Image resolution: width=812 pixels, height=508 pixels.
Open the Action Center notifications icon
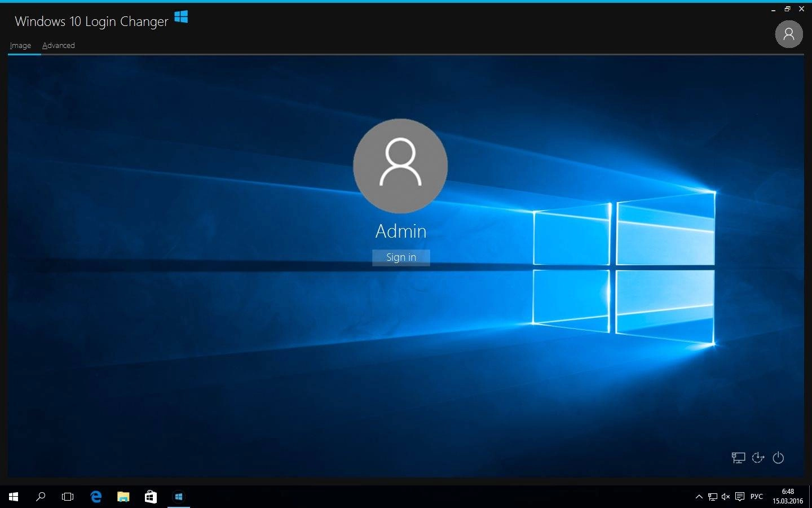tap(740, 497)
